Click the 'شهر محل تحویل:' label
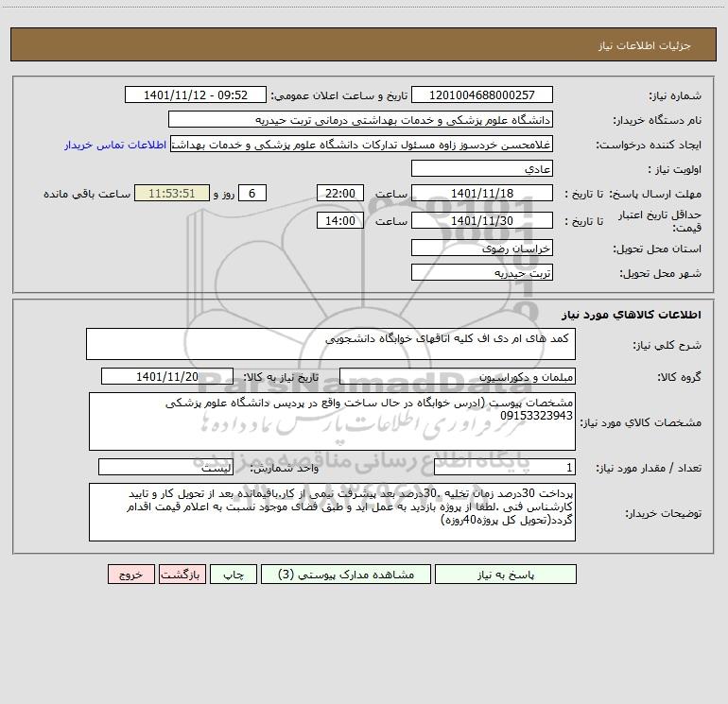Screen dimensions: 728x704 [x=661, y=273]
